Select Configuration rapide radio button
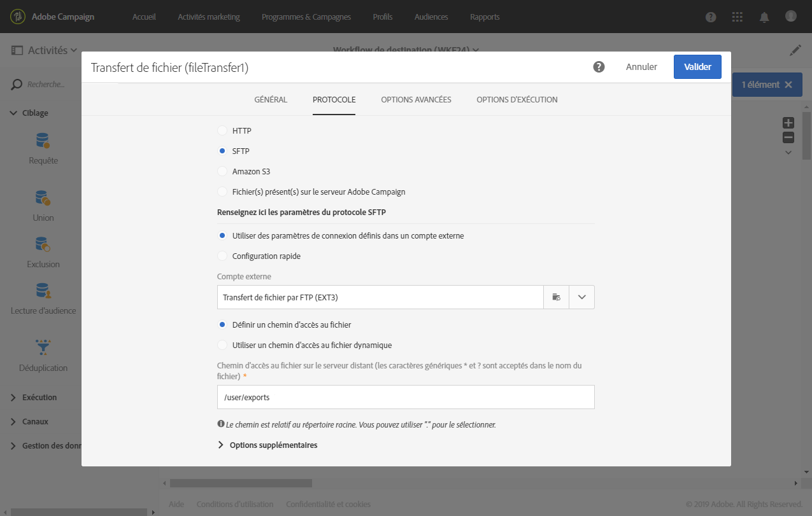 pos(222,256)
